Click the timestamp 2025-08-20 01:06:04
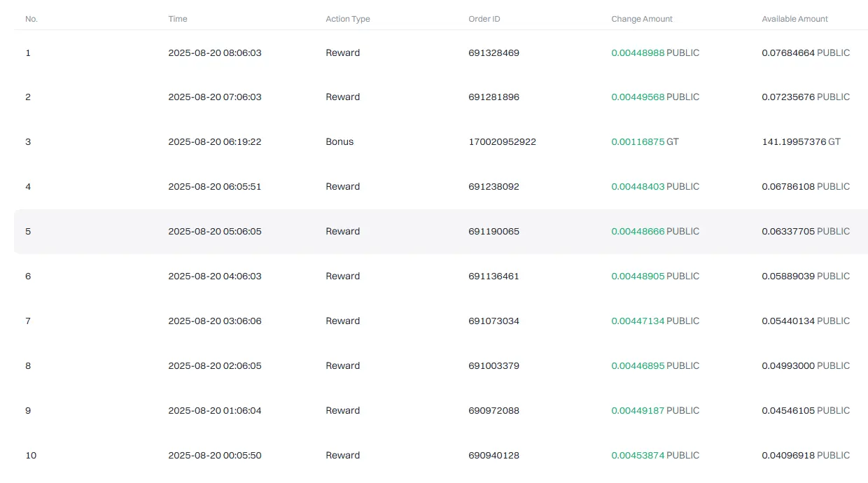Viewport: 868px width, 483px height. tap(215, 410)
